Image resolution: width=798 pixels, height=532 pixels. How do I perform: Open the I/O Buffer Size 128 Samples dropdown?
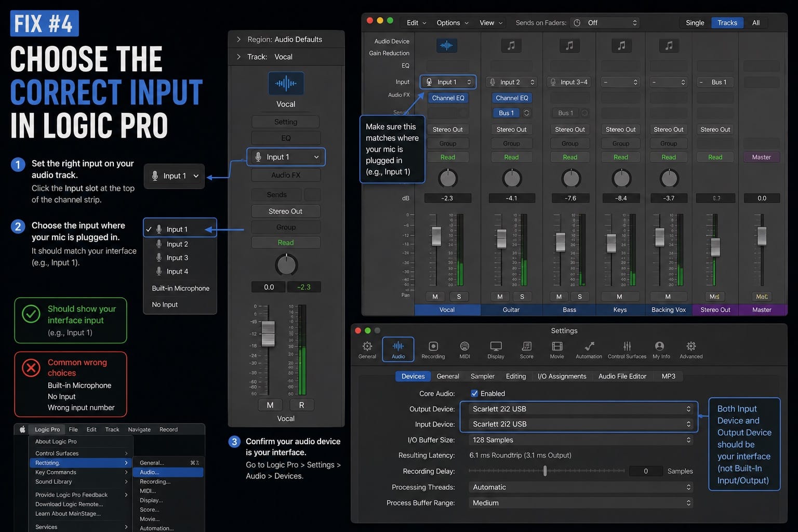(x=580, y=440)
